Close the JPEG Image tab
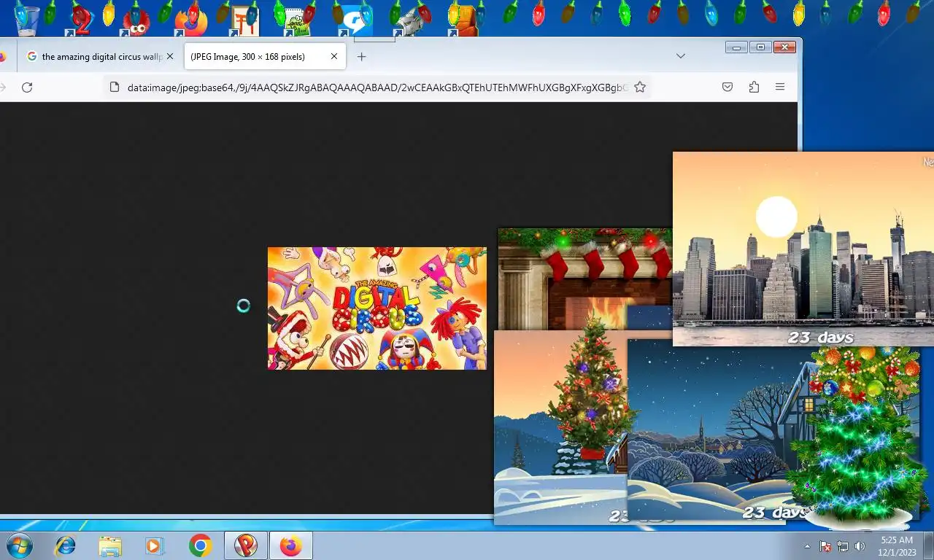934x560 pixels. pyautogui.click(x=334, y=56)
